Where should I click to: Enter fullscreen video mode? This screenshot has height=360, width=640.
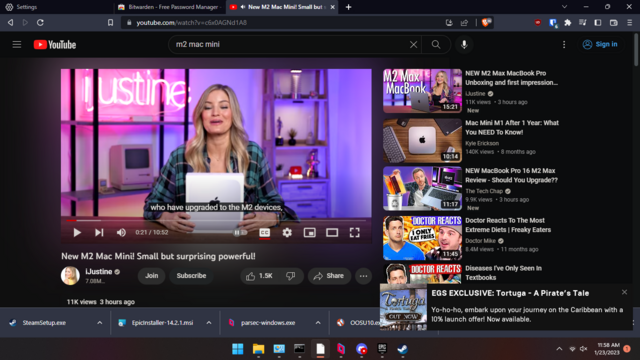(x=354, y=233)
